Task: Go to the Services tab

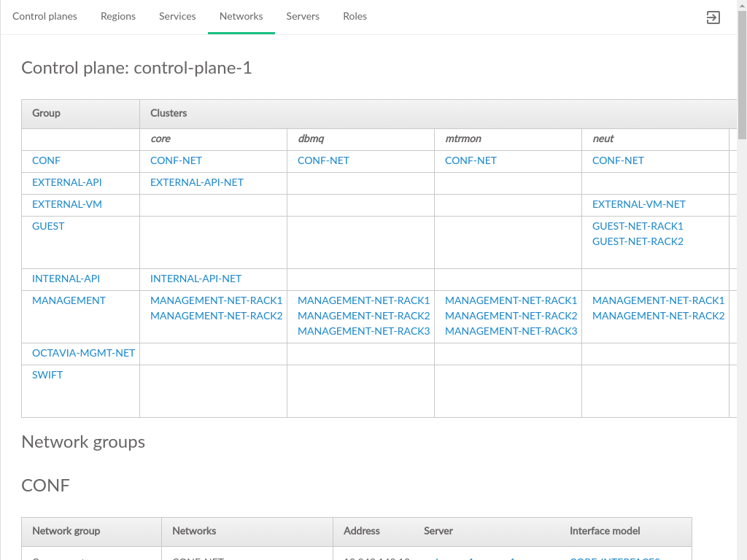Action: tap(177, 16)
